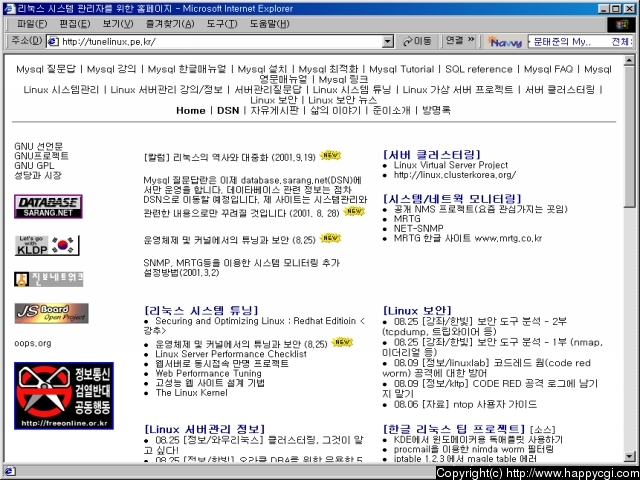
Task: Open the Mysql 최적화 link
Action: [328, 69]
